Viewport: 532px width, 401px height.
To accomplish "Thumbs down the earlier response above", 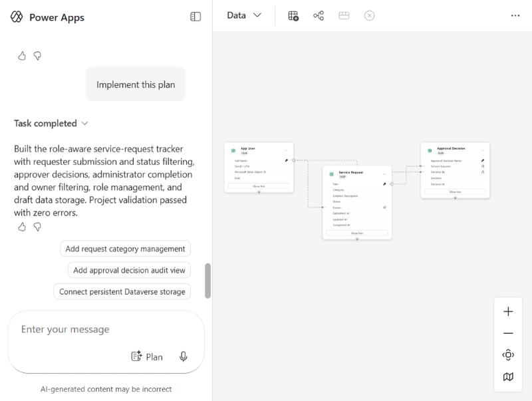I will [x=37, y=56].
